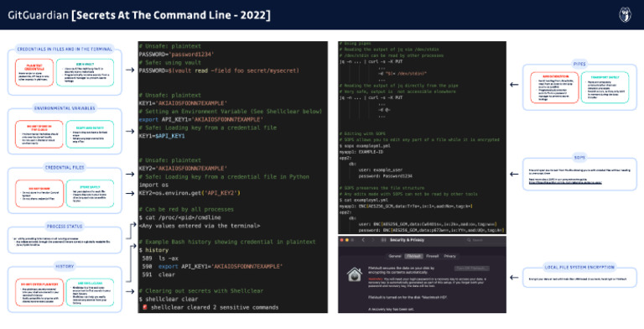Click the 'History' heading
Screen dimensions: 644x329
[x=65, y=267]
